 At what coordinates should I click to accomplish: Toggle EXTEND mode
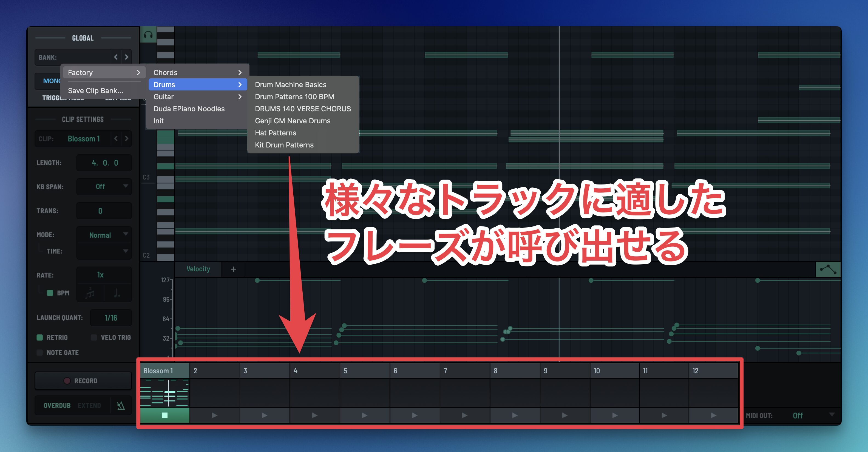[x=89, y=405]
